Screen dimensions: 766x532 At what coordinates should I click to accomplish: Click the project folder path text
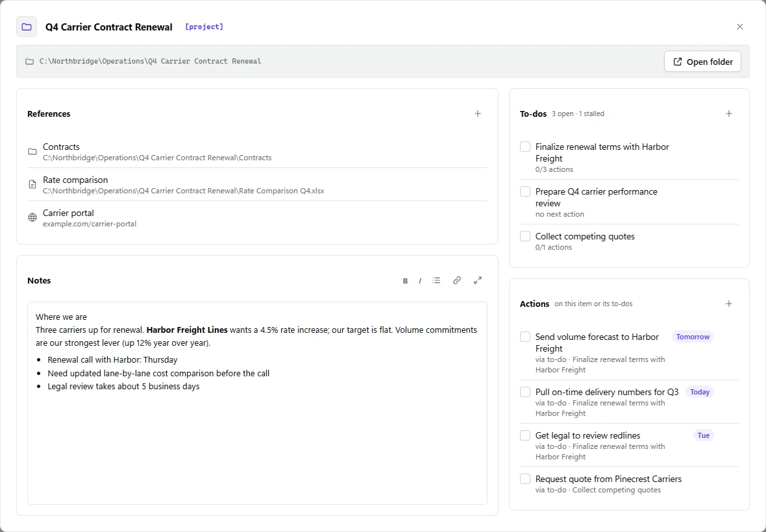pyautogui.click(x=151, y=62)
